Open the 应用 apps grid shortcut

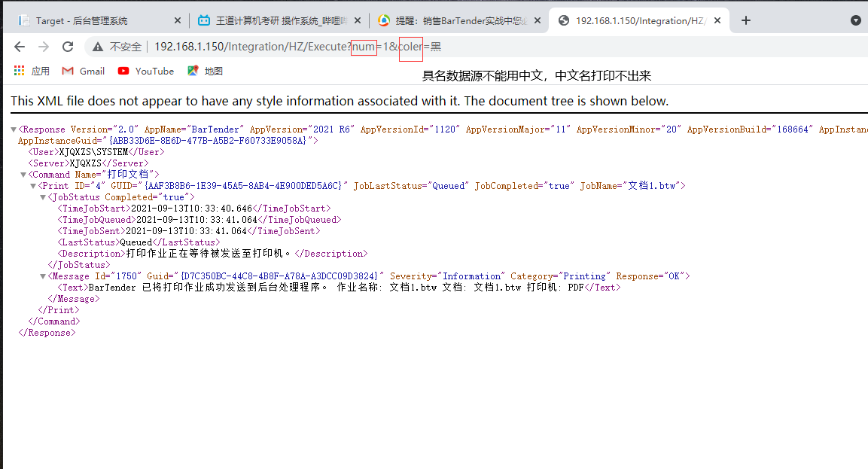[32, 71]
